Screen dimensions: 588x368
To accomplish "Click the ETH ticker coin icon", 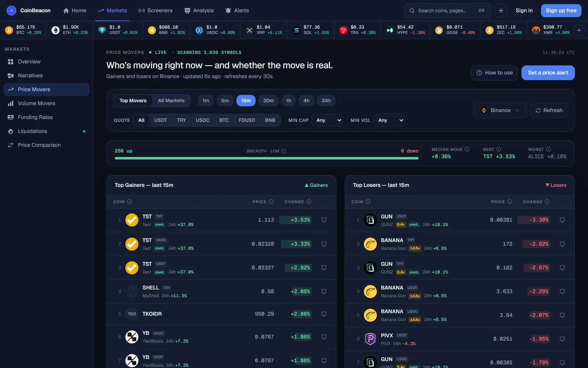I will [55, 30].
